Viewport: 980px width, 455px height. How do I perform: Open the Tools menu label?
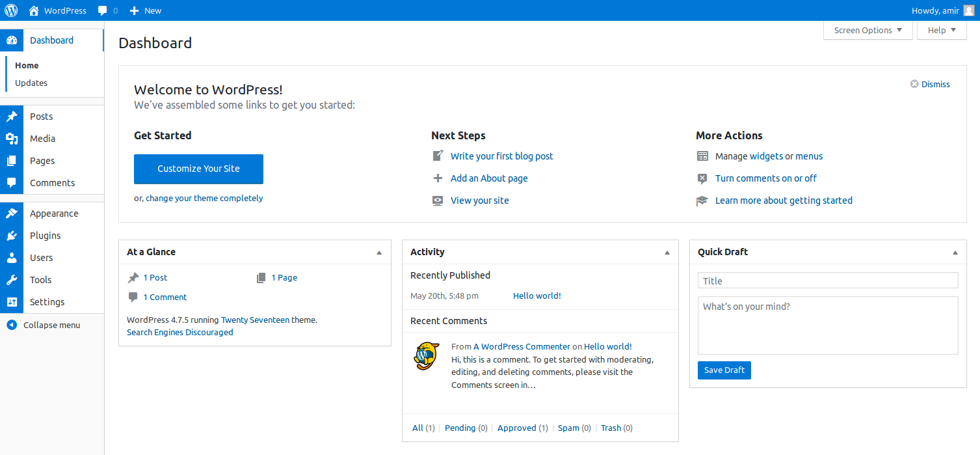click(x=40, y=280)
